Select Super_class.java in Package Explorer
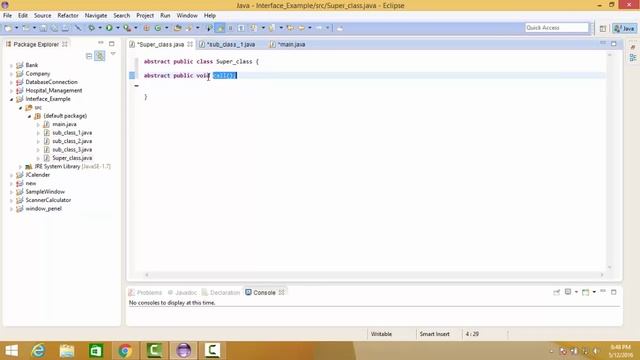 pyautogui.click(x=72, y=158)
